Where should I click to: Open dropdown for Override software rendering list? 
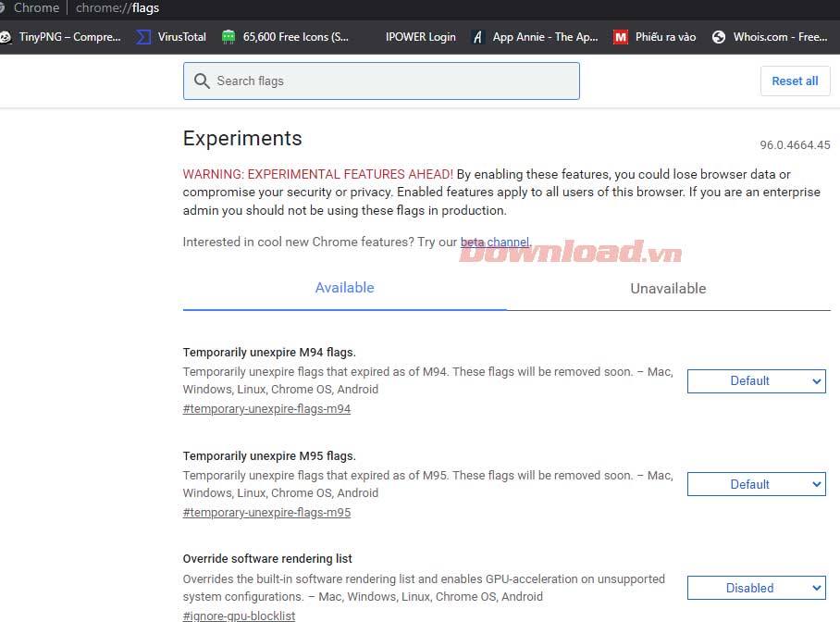tap(757, 588)
